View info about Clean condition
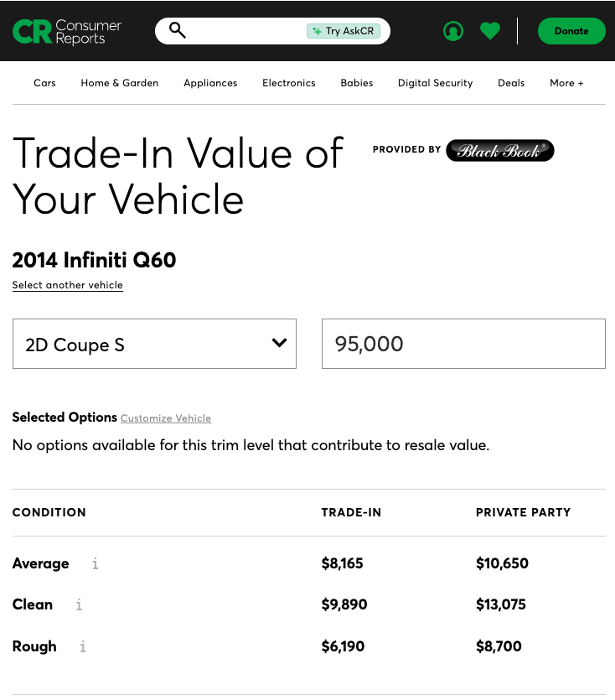The height and width of the screenshot is (700, 615). tap(78, 604)
